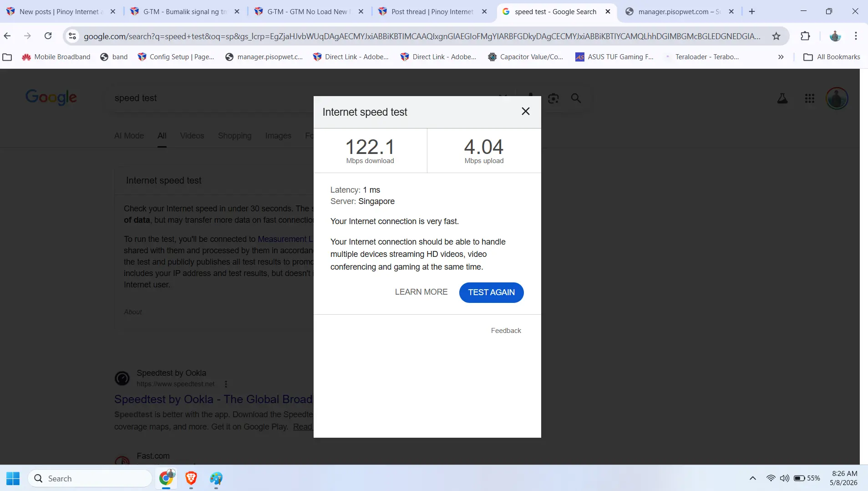Open Config Setup bookmark

click(x=176, y=57)
